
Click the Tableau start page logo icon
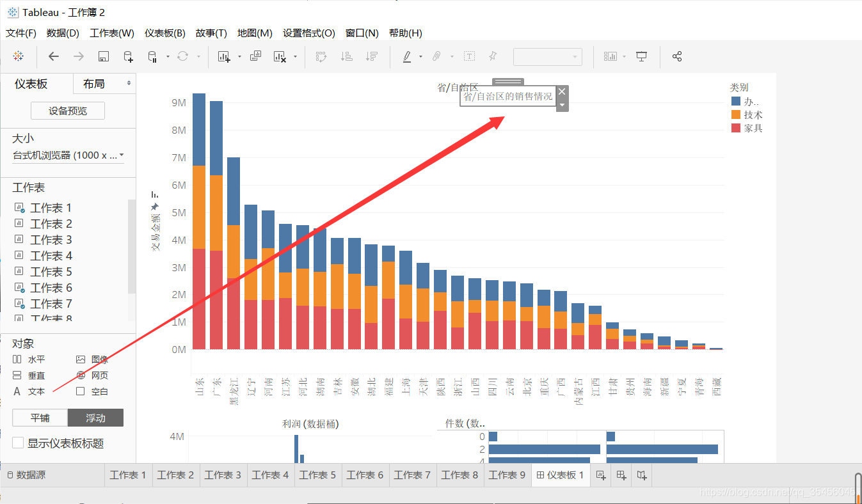(x=19, y=56)
